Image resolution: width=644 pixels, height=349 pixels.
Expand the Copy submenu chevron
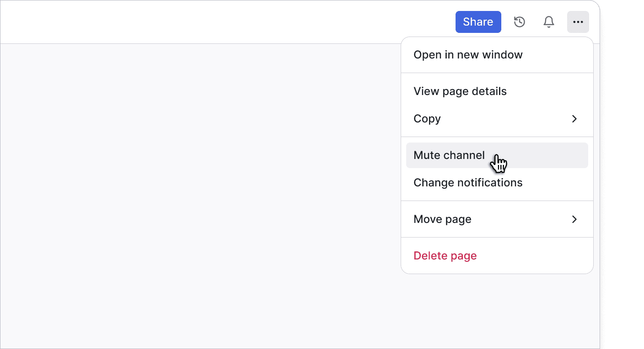click(574, 119)
